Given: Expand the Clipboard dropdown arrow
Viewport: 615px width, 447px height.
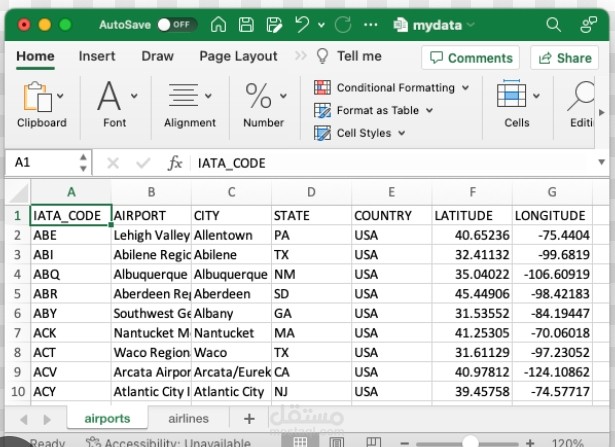Looking at the screenshot, I should point(60,96).
